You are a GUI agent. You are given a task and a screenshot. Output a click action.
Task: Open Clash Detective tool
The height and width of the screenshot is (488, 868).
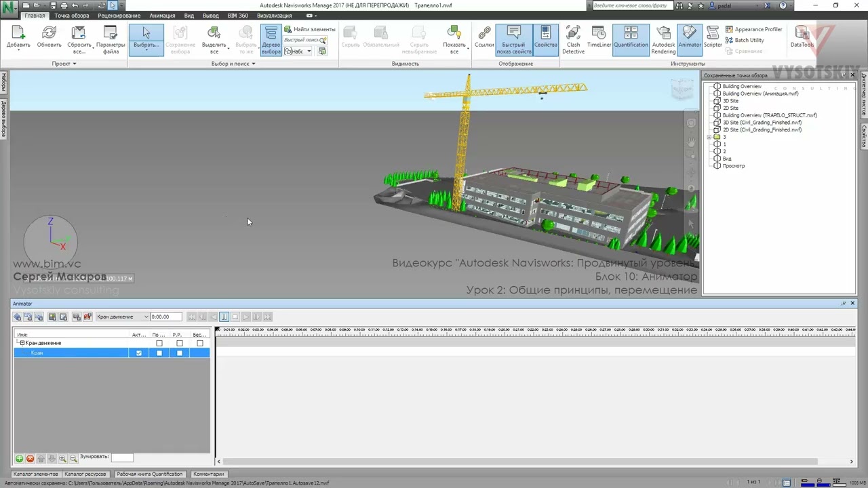pyautogui.click(x=573, y=40)
